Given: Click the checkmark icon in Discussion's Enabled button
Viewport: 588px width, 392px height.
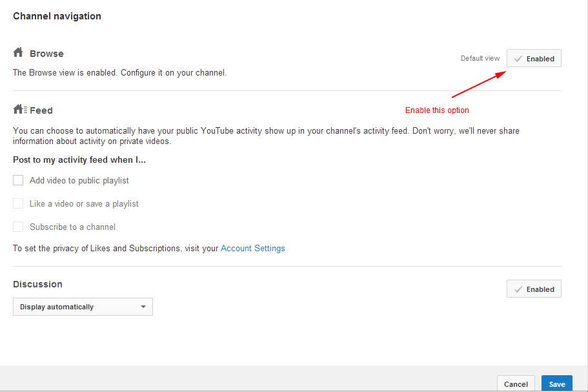Looking at the screenshot, I should tap(518, 289).
